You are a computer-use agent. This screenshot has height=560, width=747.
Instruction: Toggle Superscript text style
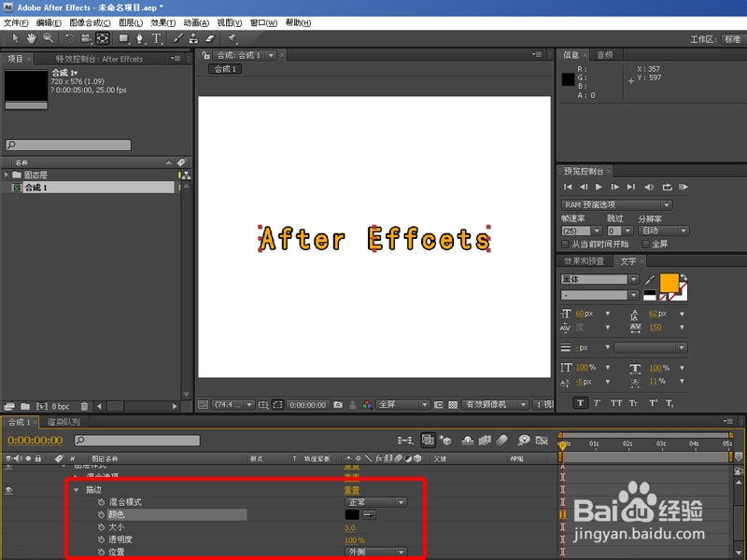pos(653,403)
